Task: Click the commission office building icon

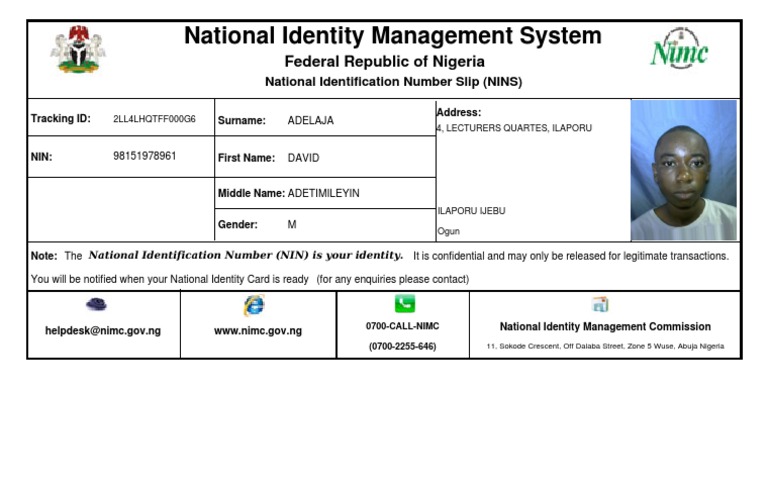Action: [x=600, y=304]
